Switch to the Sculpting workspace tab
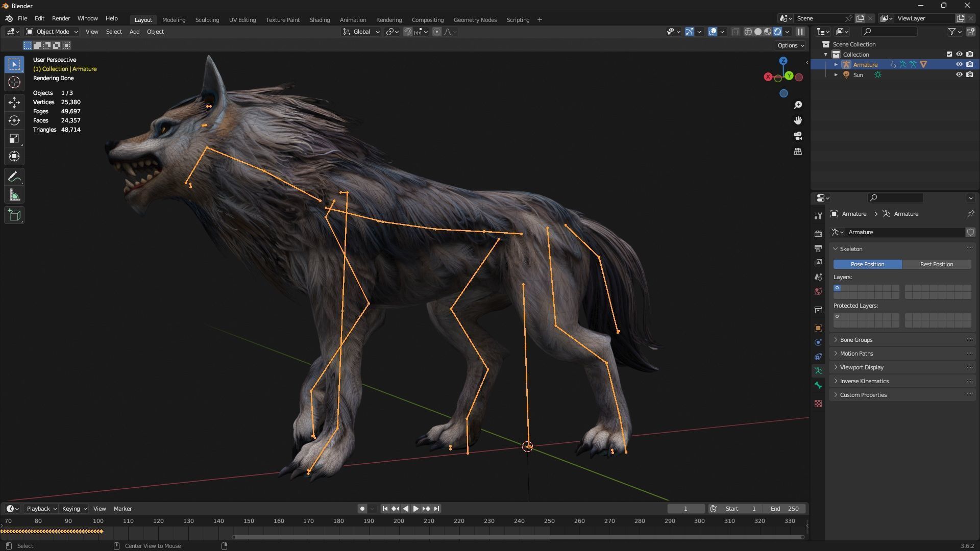 207,20
